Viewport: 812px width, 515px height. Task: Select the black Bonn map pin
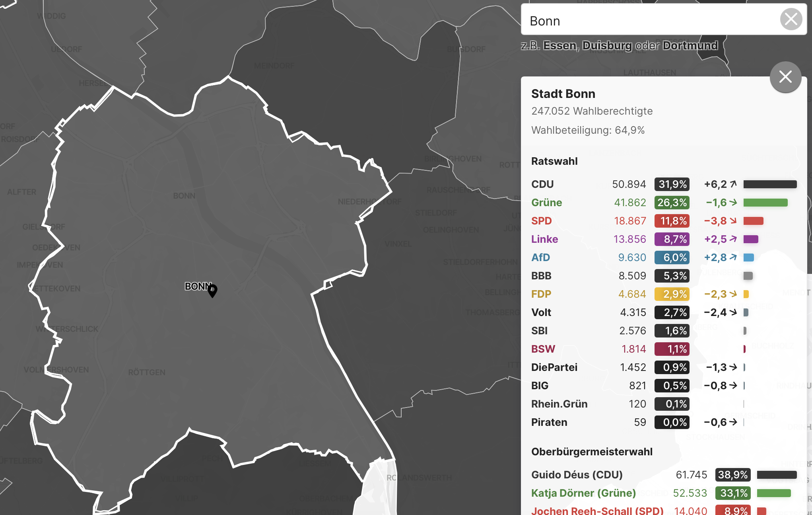tap(212, 291)
